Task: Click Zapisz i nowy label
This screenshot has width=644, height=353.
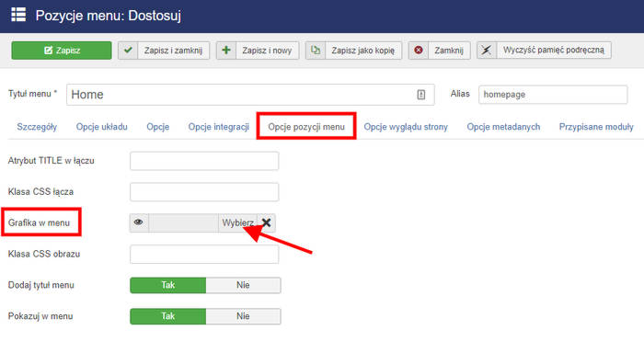Action: coord(267,51)
